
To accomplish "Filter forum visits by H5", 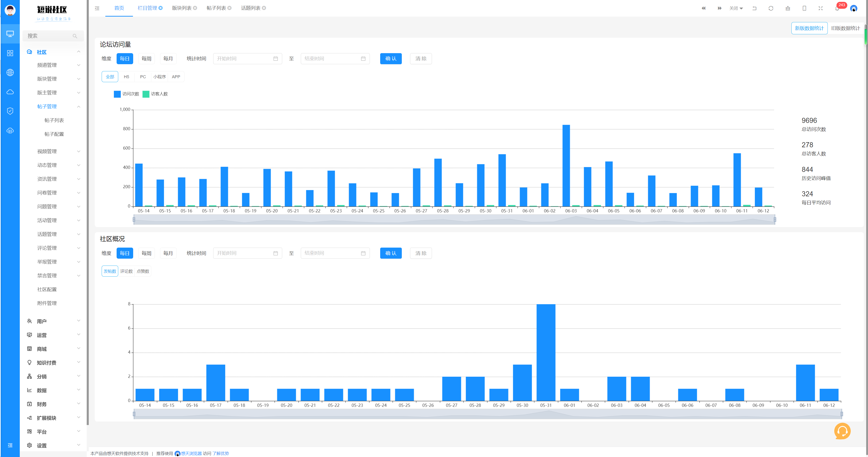I will pyautogui.click(x=126, y=77).
